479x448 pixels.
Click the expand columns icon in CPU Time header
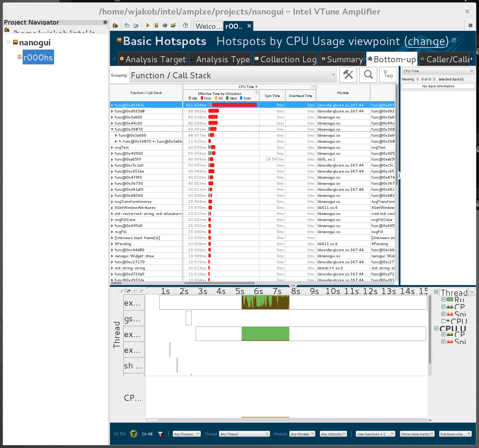(x=256, y=93)
